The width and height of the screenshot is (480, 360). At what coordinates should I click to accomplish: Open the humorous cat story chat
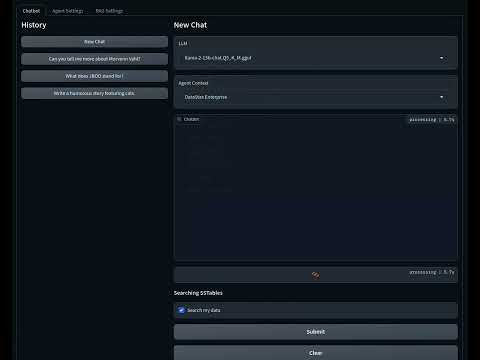[94, 93]
